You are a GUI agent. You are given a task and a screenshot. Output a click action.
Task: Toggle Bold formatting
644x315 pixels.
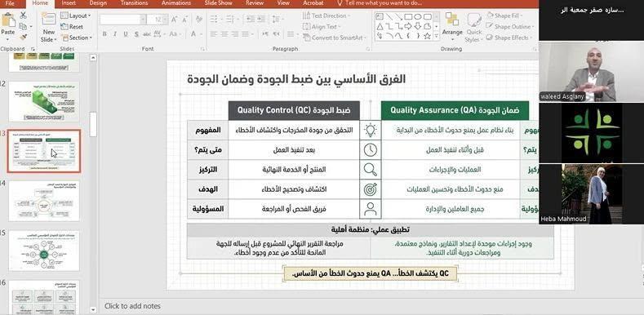(104, 34)
